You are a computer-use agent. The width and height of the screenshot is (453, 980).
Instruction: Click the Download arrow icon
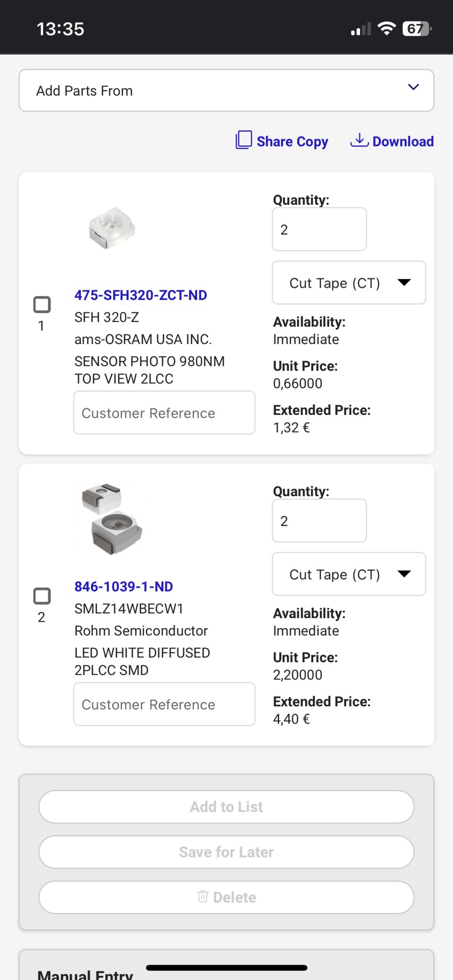(x=359, y=140)
